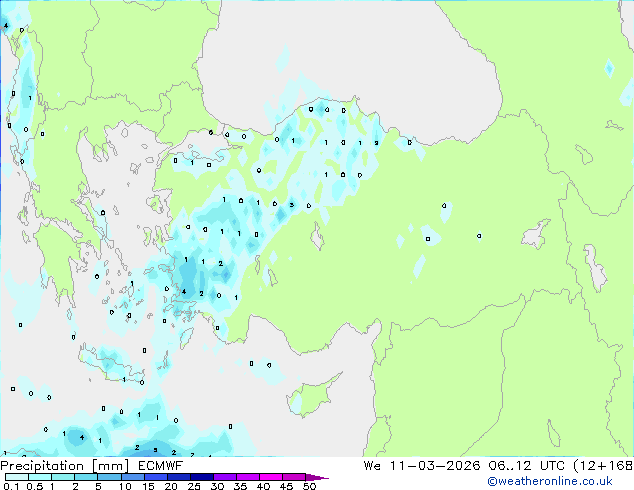The image size is (634, 490).
Task: Click the above-50 mm legend arrow tip
Action: click(317, 477)
